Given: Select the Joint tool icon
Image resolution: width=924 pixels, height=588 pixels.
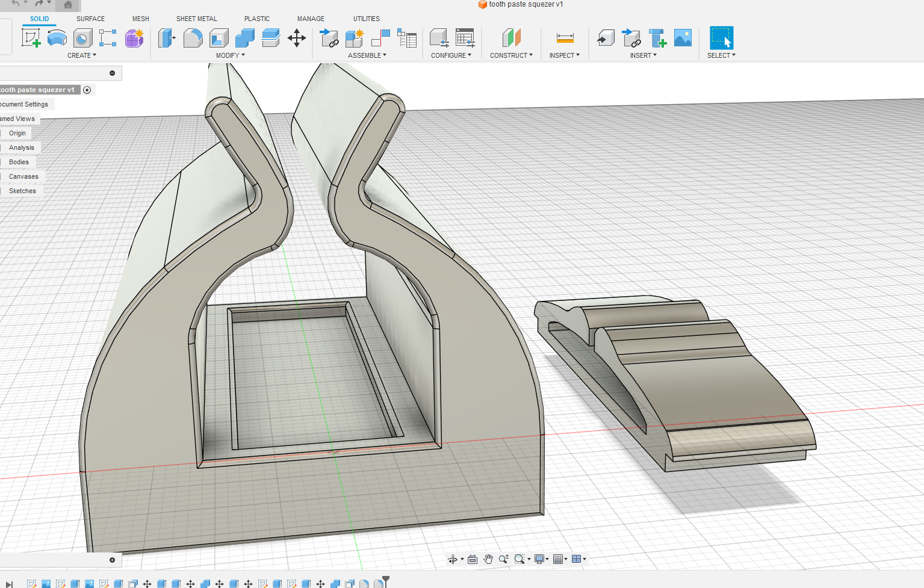Looking at the screenshot, I should point(380,39).
